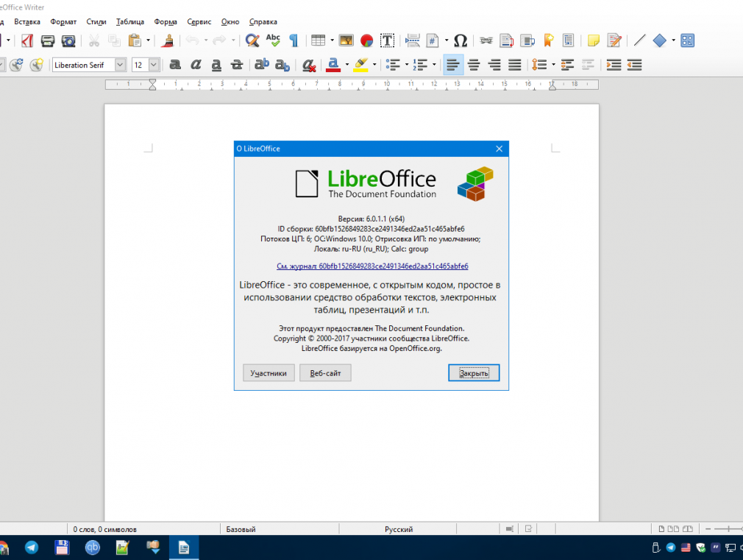
Task: Close the О LibreOffice dialog with X
Action: coord(499,149)
